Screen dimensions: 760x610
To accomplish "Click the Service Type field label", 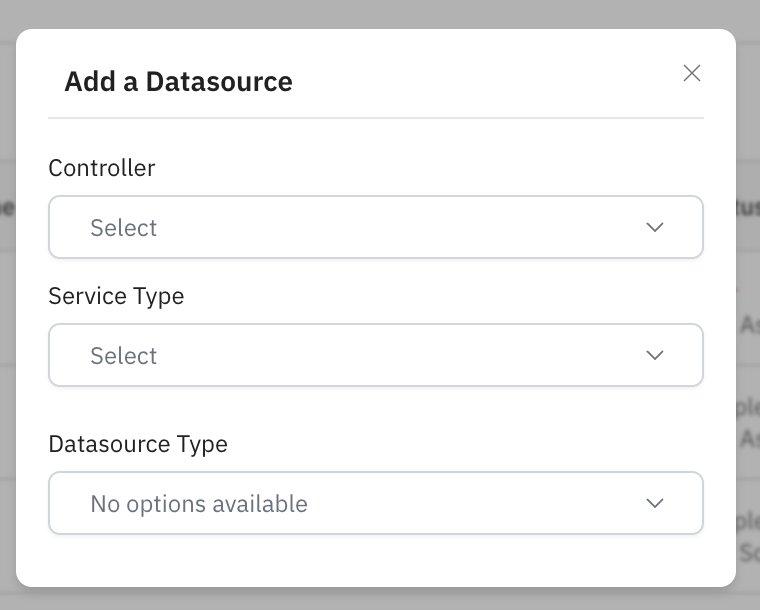I will pyautogui.click(x=116, y=296).
